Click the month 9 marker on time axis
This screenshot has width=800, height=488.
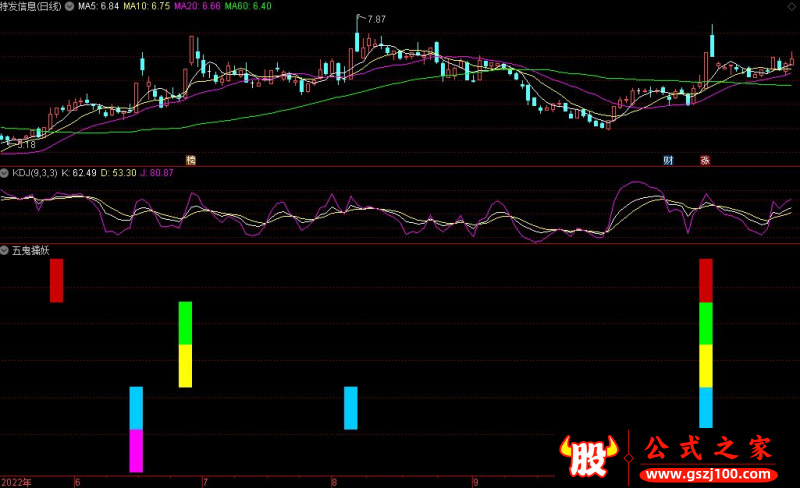(x=477, y=482)
